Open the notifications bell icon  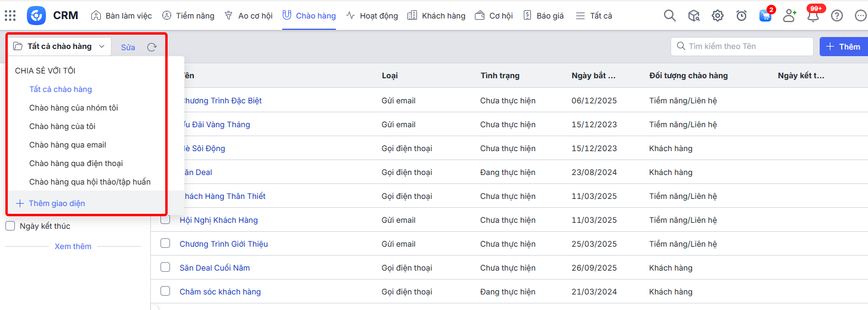coord(813,16)
